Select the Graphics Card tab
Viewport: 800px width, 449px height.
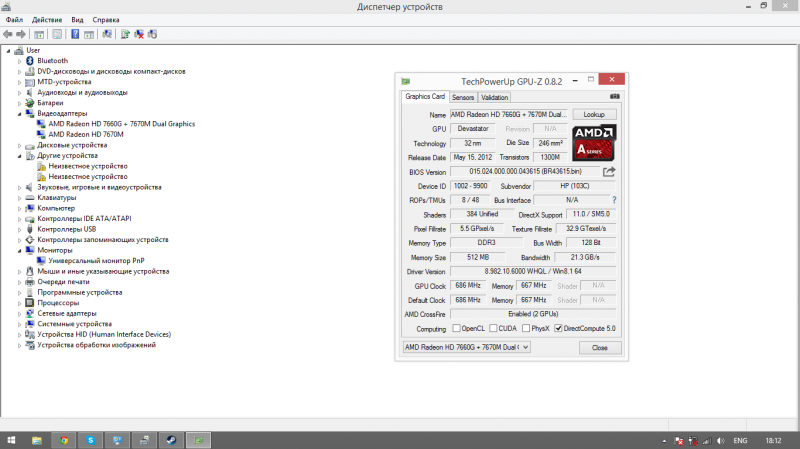pos(425,96)
